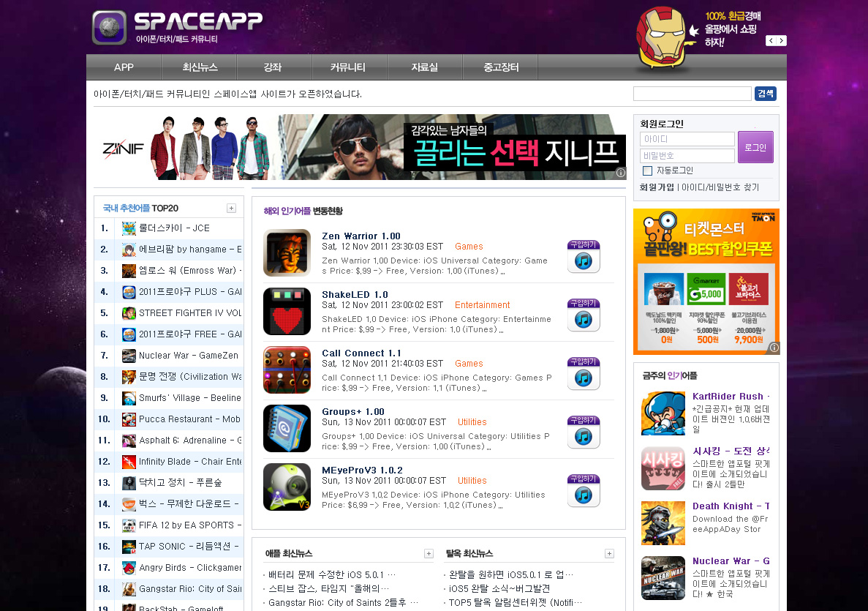This screenshot has height=611, width=868.
Task: Open the Zen Warrior 1.00 title link
Action: tap(361, 236)
